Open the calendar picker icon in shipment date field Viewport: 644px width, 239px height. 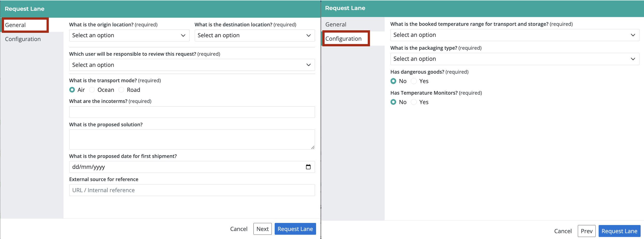(x=308, y=167)
